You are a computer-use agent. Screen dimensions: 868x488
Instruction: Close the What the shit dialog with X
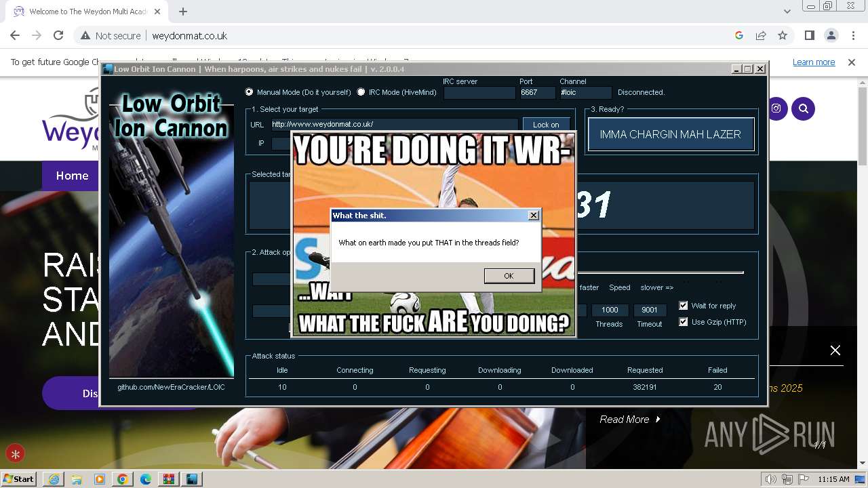click(x=534, y=216)
